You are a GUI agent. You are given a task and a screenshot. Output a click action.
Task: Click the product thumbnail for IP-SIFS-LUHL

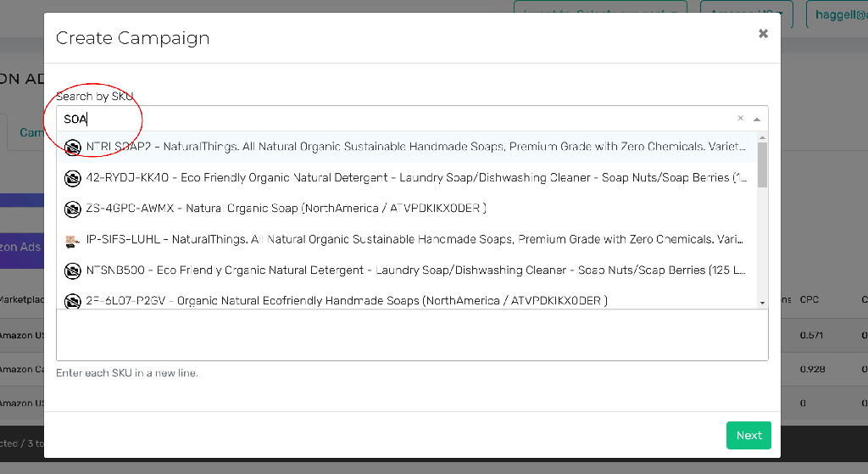pyautogui.click(x=73, y=240)
